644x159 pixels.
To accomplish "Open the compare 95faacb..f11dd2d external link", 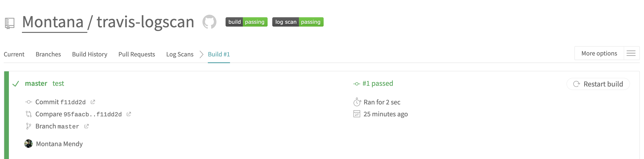I will tap(129, 114).
